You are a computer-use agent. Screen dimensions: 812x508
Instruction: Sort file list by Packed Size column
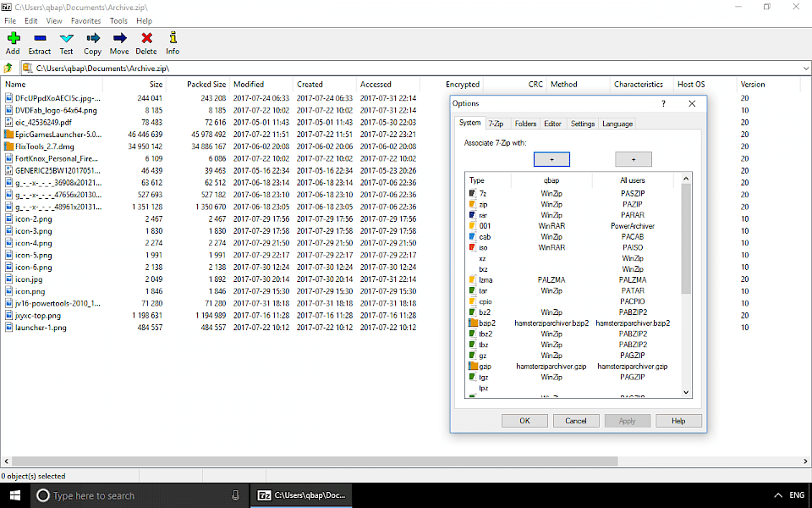(x=197, y=84)
